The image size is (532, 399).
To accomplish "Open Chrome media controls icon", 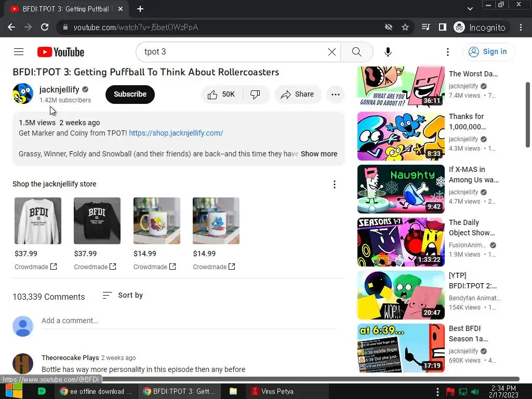I will pos(425,27).
